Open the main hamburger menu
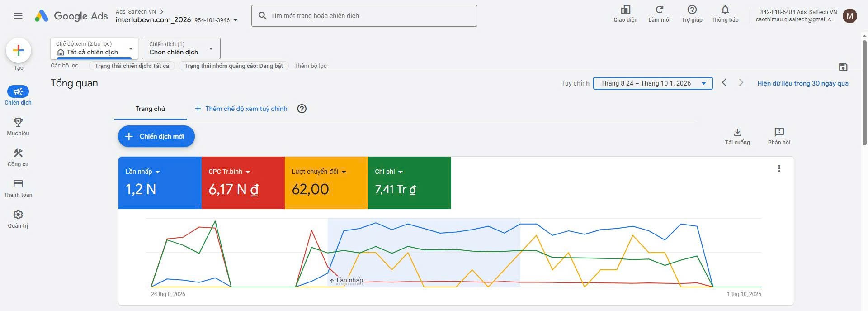Screen dimensions: 868x311 18,16
